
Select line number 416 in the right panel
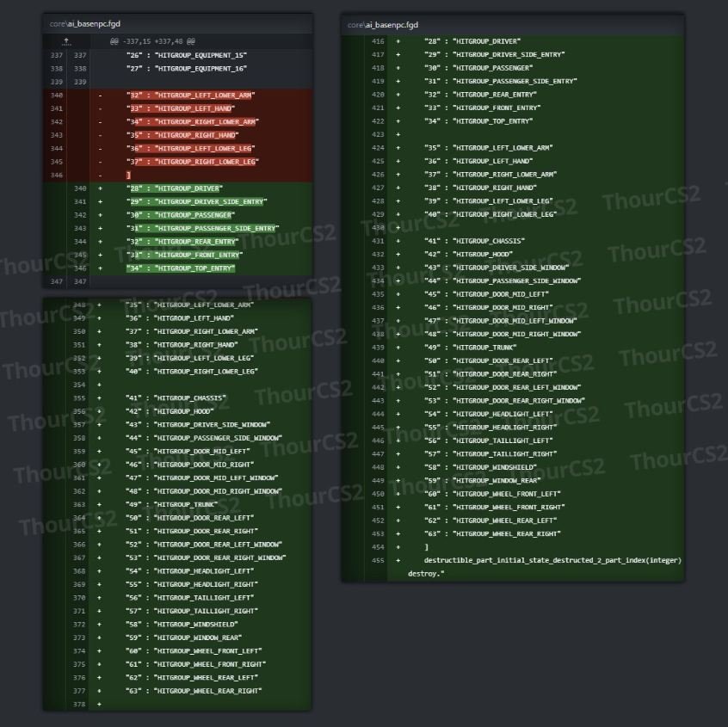click(x=378, y=41)
